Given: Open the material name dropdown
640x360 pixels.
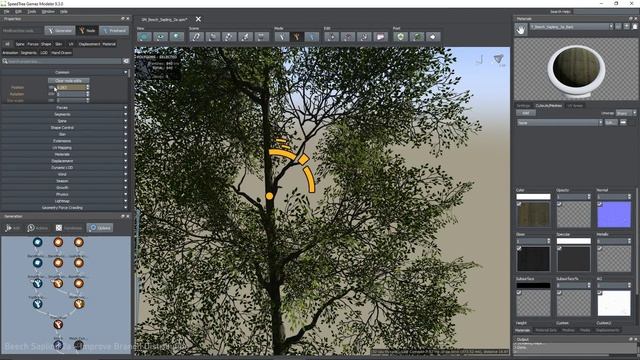Looking at the screenshot, I should point(571,27).
